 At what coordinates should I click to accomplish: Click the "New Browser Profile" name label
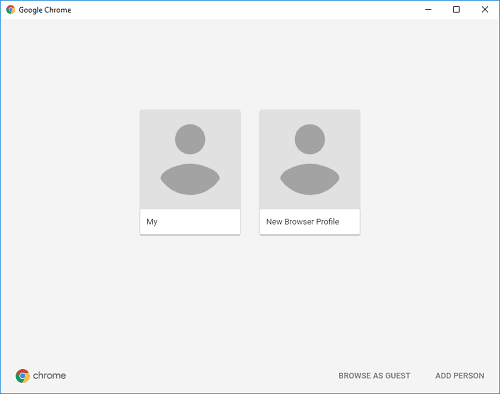click(x=302, y=222)
